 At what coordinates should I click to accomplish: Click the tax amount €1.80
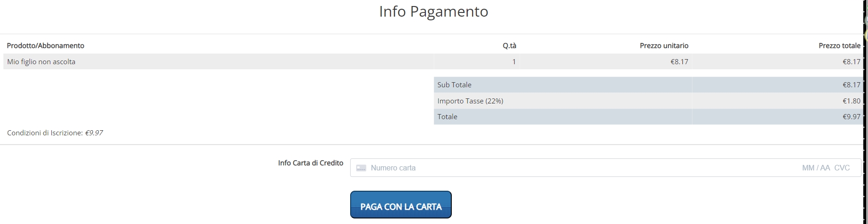[851, 101]
